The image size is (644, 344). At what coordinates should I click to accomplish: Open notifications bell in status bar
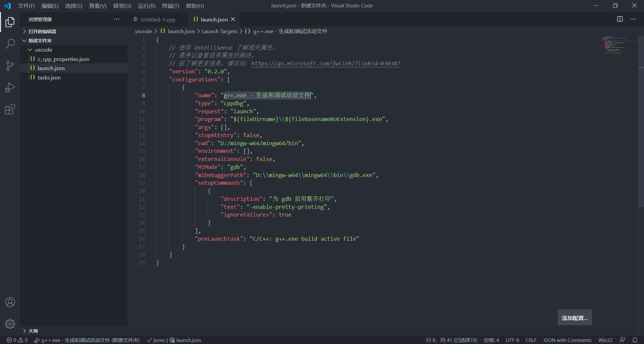(635, 340)
